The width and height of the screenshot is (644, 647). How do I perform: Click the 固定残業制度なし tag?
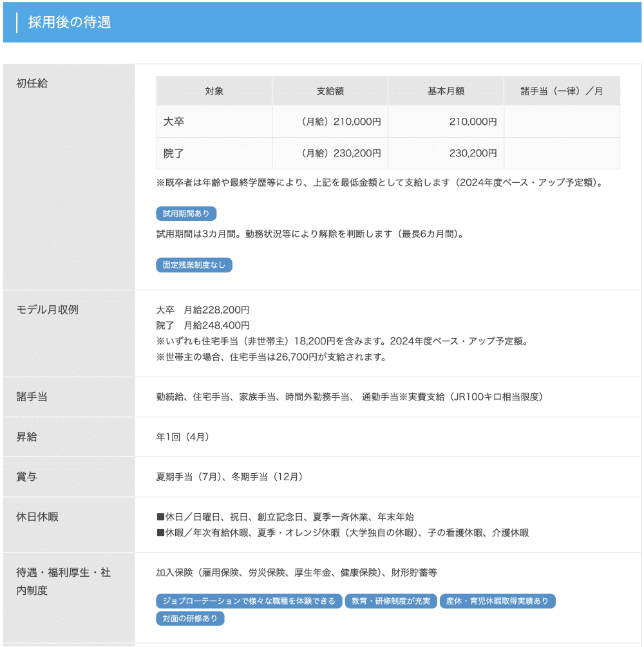coord(194,265)
